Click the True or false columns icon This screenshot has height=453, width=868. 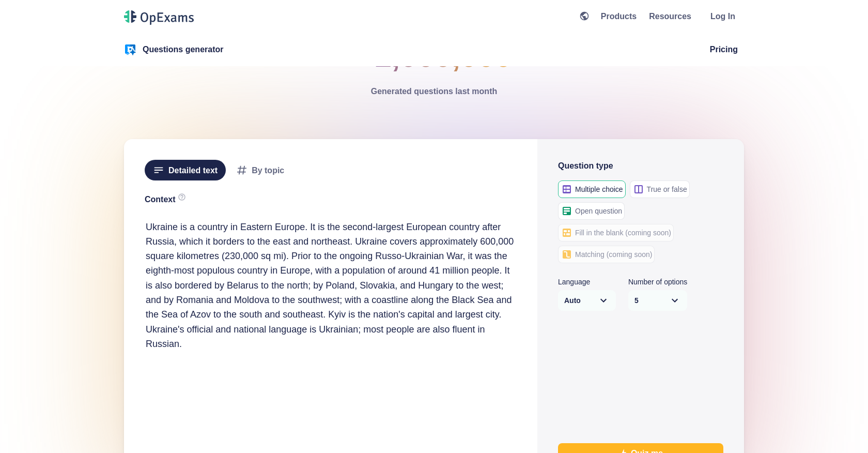pyautogui.click(x=639, y=189)
